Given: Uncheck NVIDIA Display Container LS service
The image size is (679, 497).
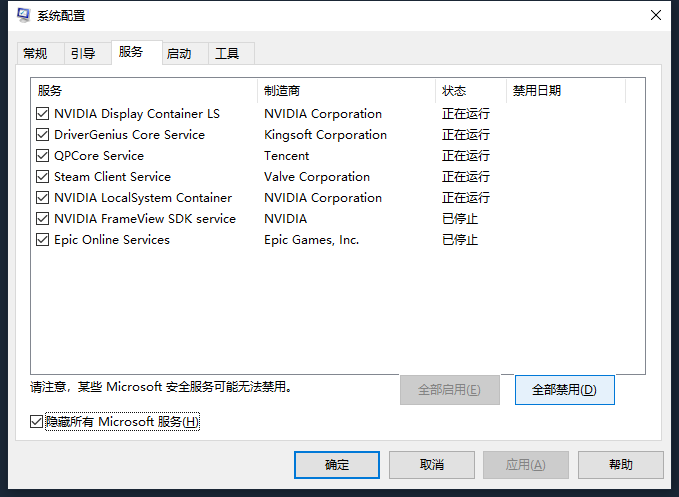Looking at the screenshot, I should coord(42,114).
